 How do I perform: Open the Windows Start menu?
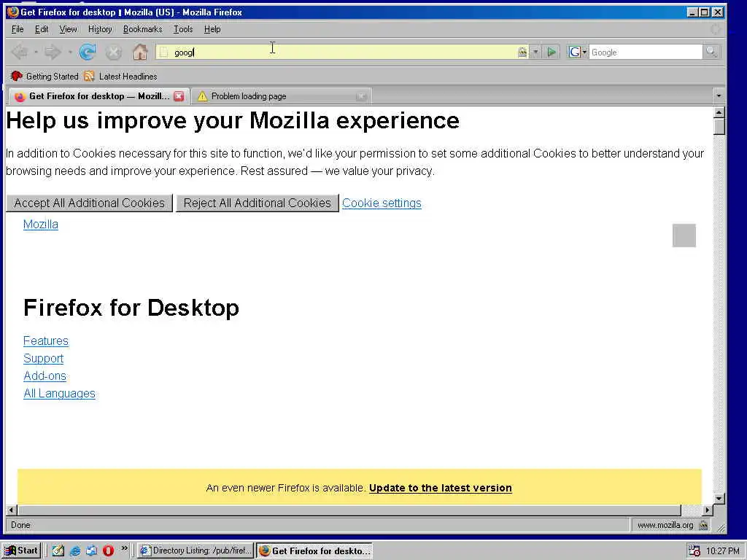[21, 551]
